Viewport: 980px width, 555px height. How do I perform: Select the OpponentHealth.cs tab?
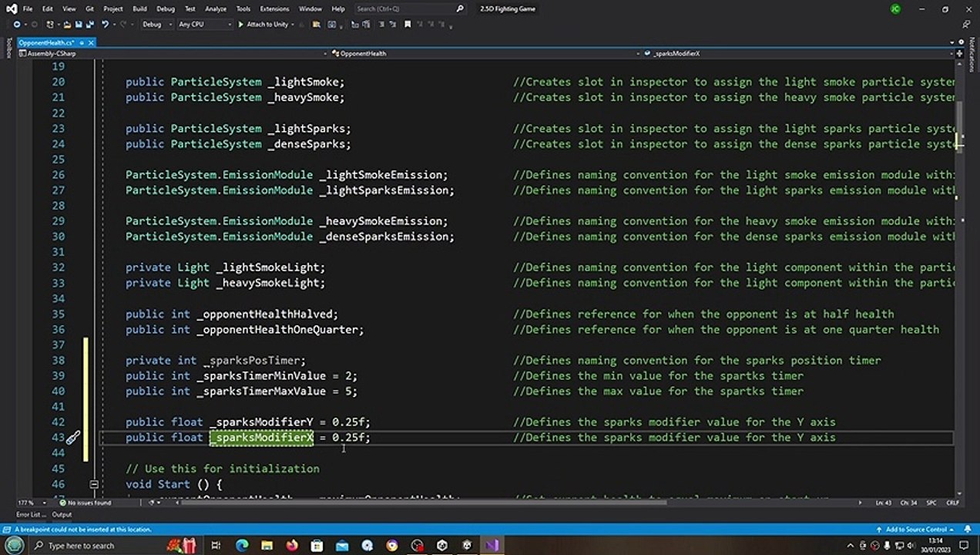[x=45, y=42]
